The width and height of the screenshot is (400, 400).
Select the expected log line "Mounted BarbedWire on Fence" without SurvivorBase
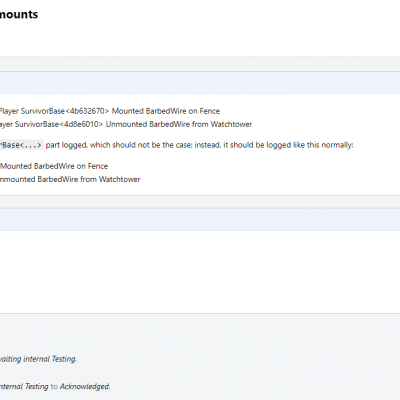coord(54,166)
